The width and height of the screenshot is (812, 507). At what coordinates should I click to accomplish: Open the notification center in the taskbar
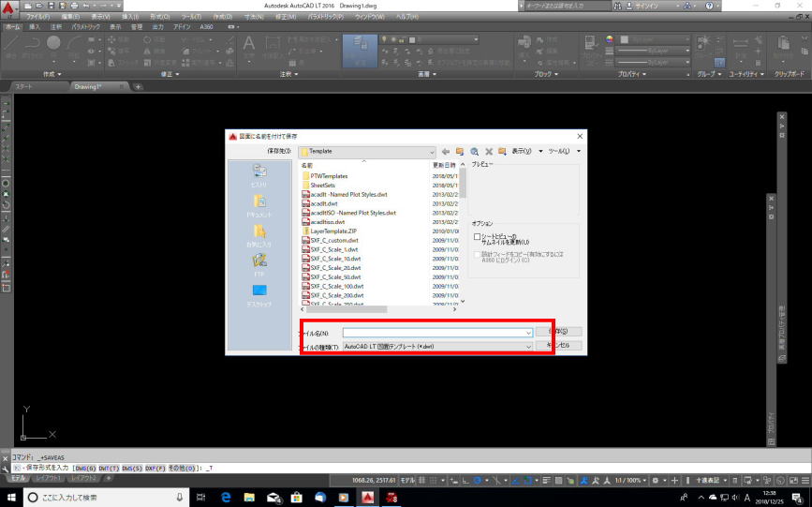(796, 498)
